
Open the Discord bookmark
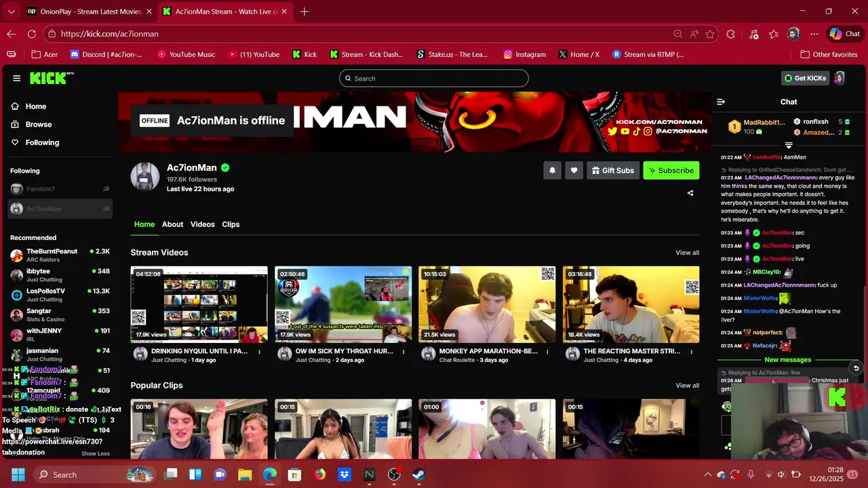click(106, 54)
